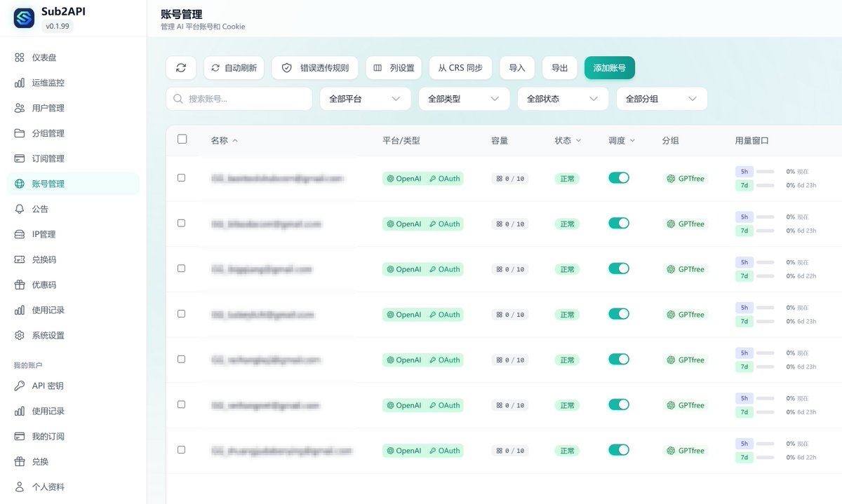842x504 pixels.
Task: Click the API 密钥 key icon
Action: pos(20,386)
